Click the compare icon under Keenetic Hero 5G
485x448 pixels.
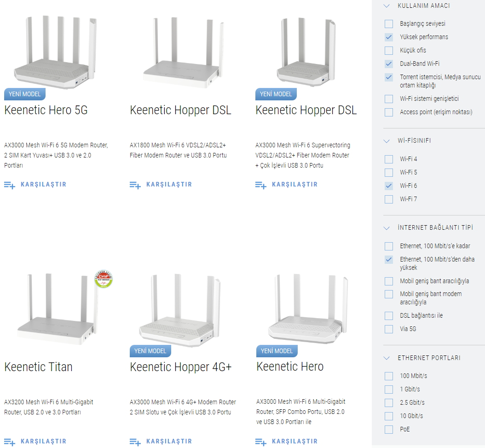coord(10,185)
